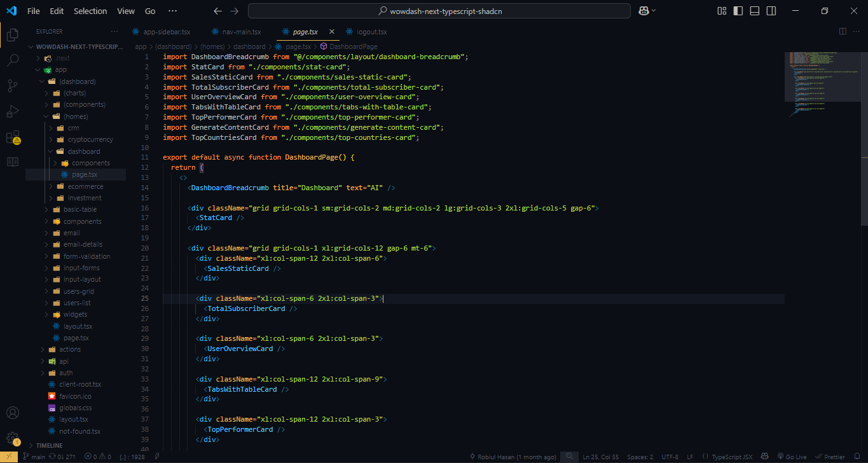
Task: Toggle the primary sidebar visibility
Action: [x=738, y=11]
